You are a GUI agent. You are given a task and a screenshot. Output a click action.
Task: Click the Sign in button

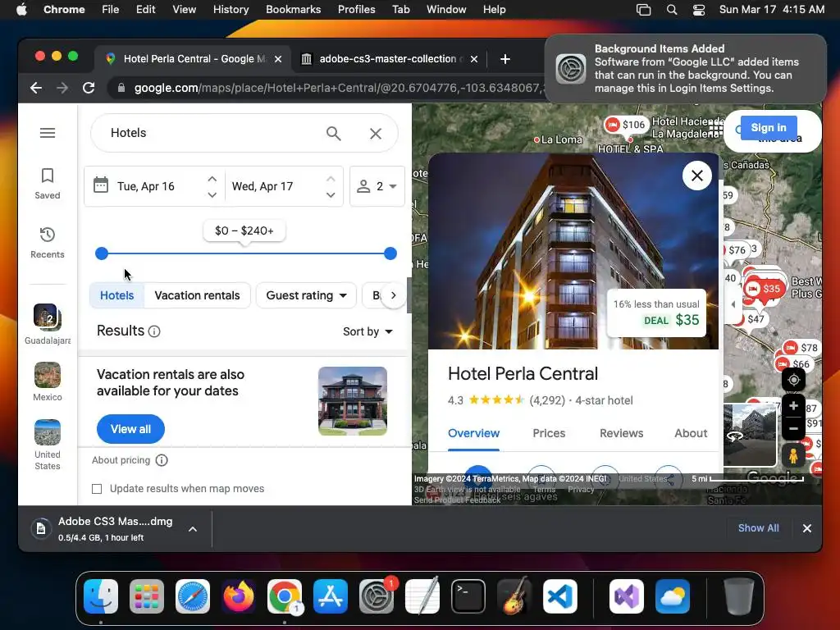[768, 127]
